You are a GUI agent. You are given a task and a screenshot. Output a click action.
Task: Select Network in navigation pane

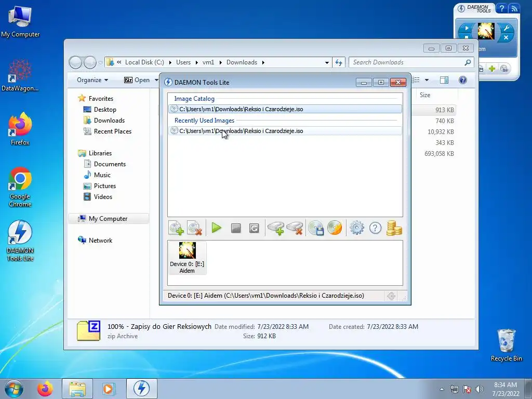(x=100, y=240)
